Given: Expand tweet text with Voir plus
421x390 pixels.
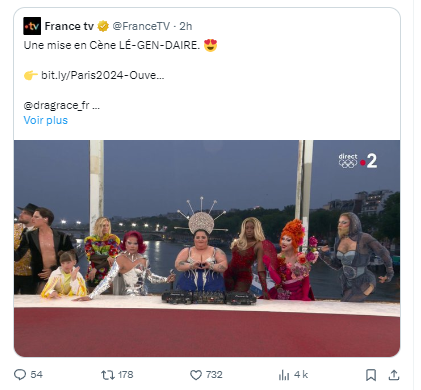Looking at the screenshot, I should click(46, 120).
